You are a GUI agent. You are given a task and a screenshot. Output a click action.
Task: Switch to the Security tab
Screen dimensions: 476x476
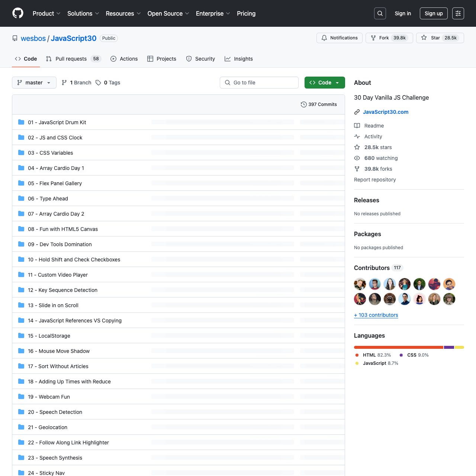click(200, 59)
